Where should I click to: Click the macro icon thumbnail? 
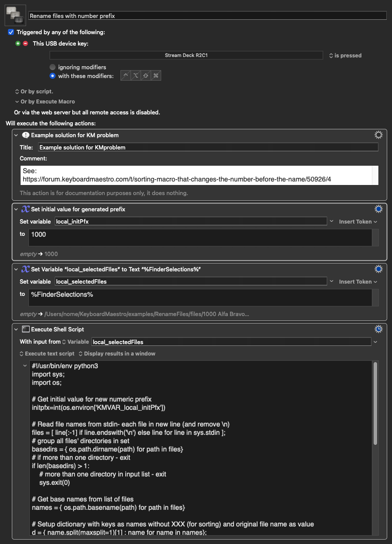15,16
